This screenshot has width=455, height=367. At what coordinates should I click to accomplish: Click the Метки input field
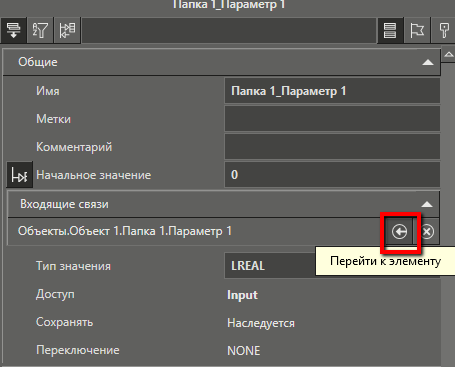(332, 119)
